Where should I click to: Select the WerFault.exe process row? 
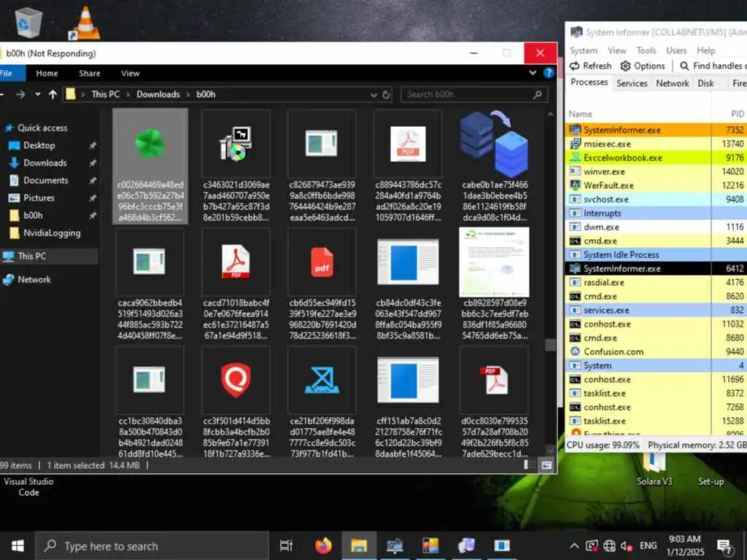coord(657,185)
